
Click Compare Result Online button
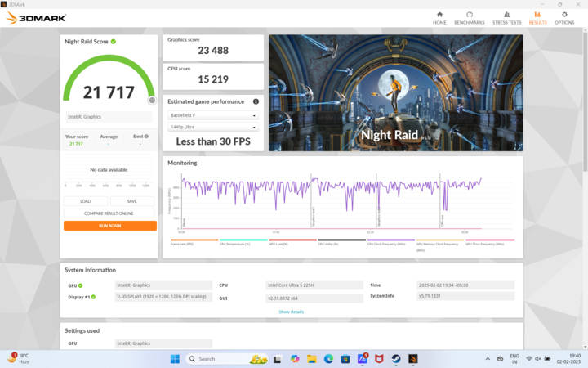(x=109, y=213)
